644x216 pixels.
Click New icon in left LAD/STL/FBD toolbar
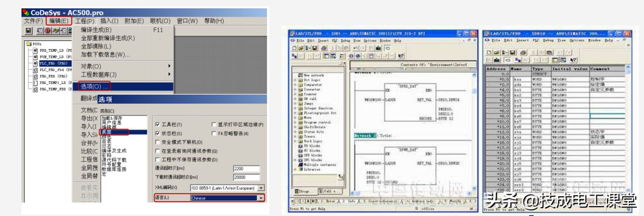coord(294,48)
